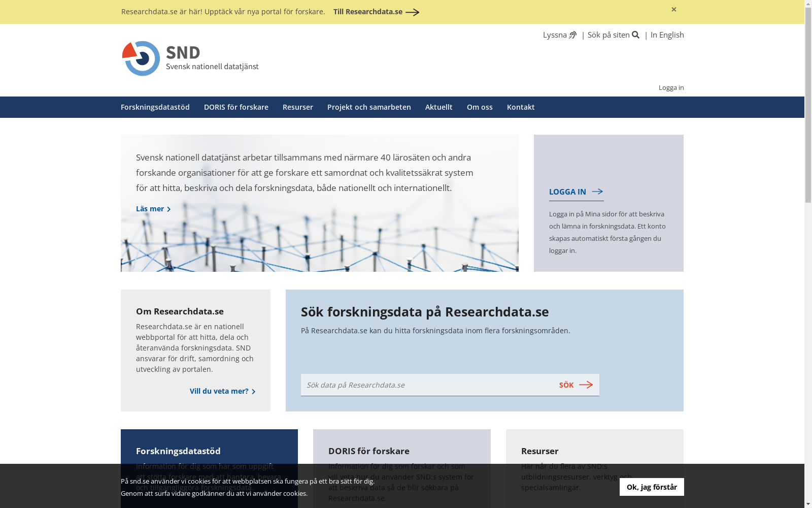Click the Läs mer link

[153, 209]
